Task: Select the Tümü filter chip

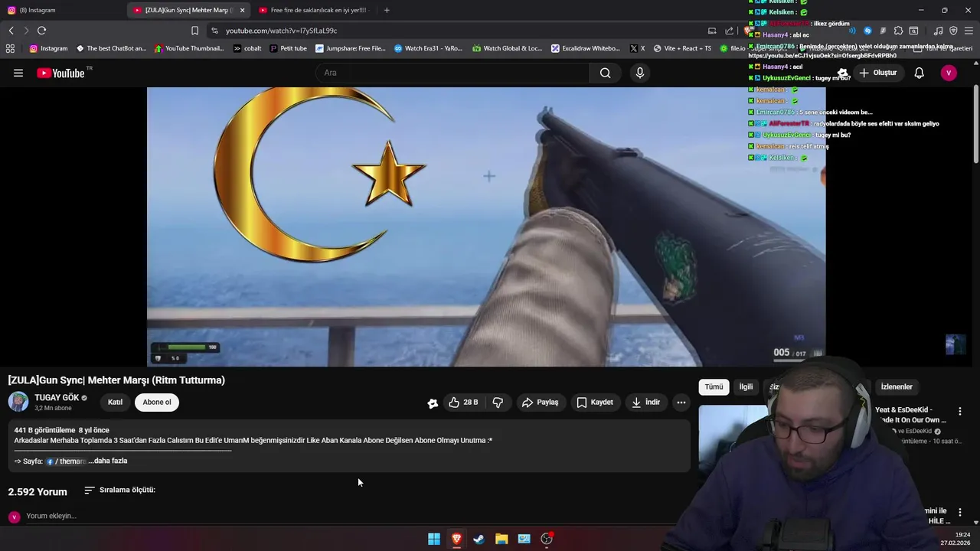Action: pyautogui.click(x=714, y=386)
